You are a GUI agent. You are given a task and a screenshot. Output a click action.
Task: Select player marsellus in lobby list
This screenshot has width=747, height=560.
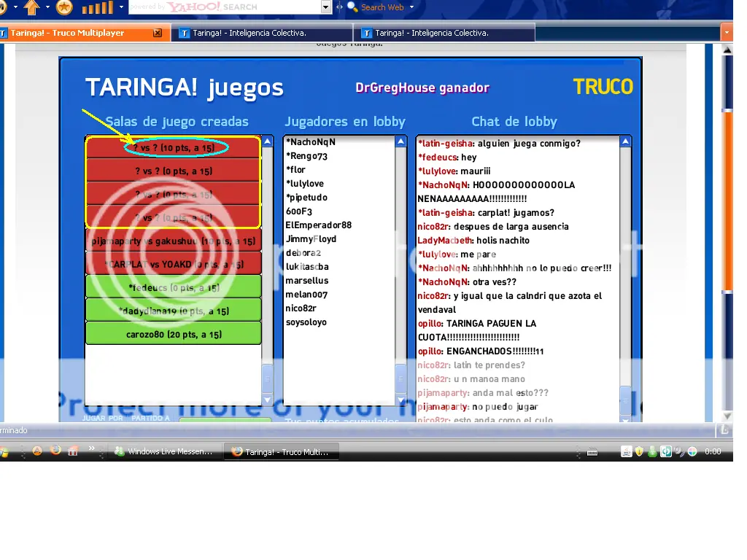tap(307, 281)
